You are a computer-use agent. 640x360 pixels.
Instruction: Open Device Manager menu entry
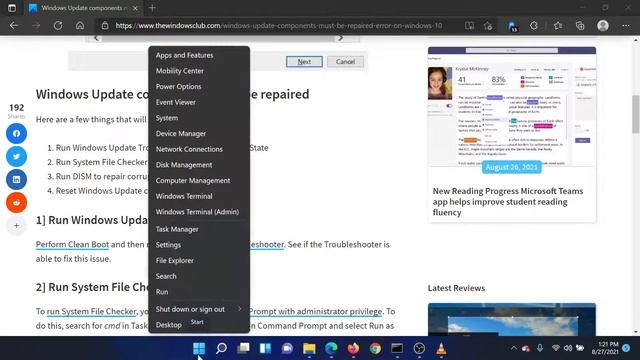tap(199, 133)
